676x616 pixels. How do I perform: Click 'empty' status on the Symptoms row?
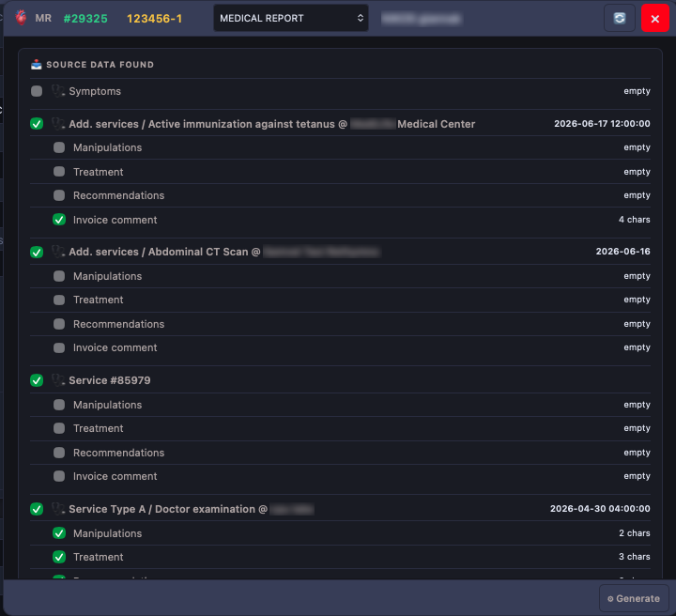coord(637,91)
